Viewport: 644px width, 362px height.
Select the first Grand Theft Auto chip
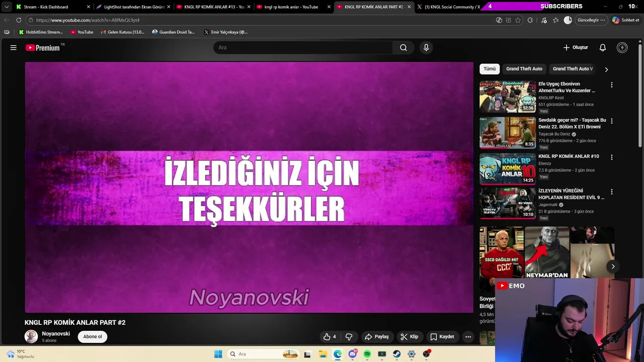click(x=524, y=69)
